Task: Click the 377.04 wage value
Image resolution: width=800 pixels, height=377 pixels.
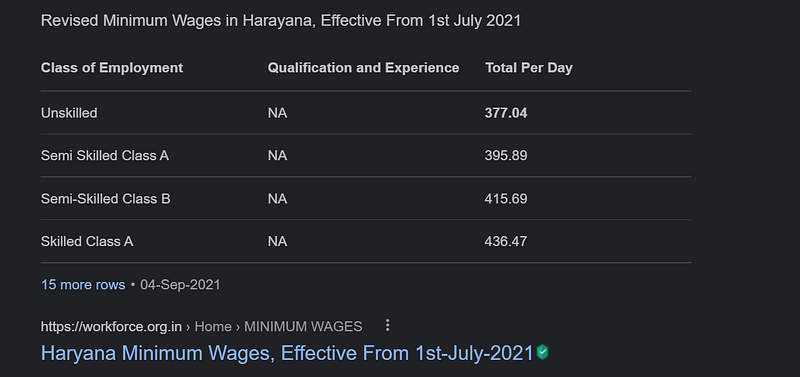Action: tap(506, 113)
